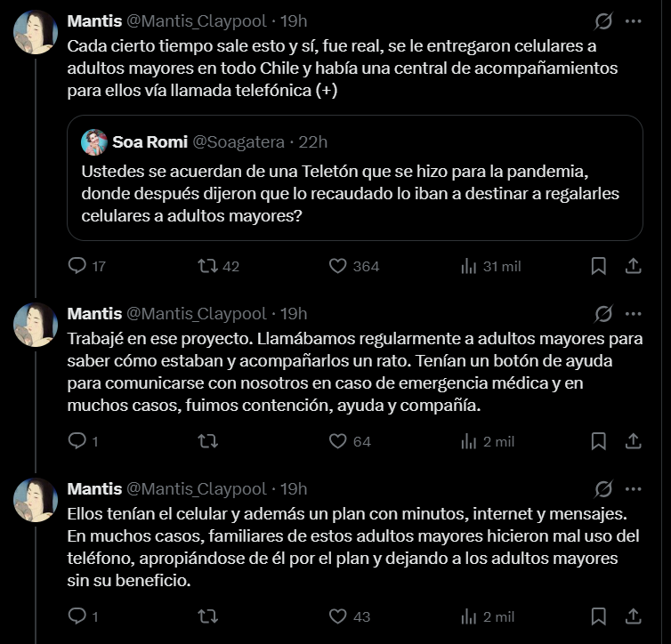Viewport: 671px width, 644px height.
Task: Share the 'Trabajé en ese proyecto' tweet
Action: pyautogui.click(x=634, y=441)
